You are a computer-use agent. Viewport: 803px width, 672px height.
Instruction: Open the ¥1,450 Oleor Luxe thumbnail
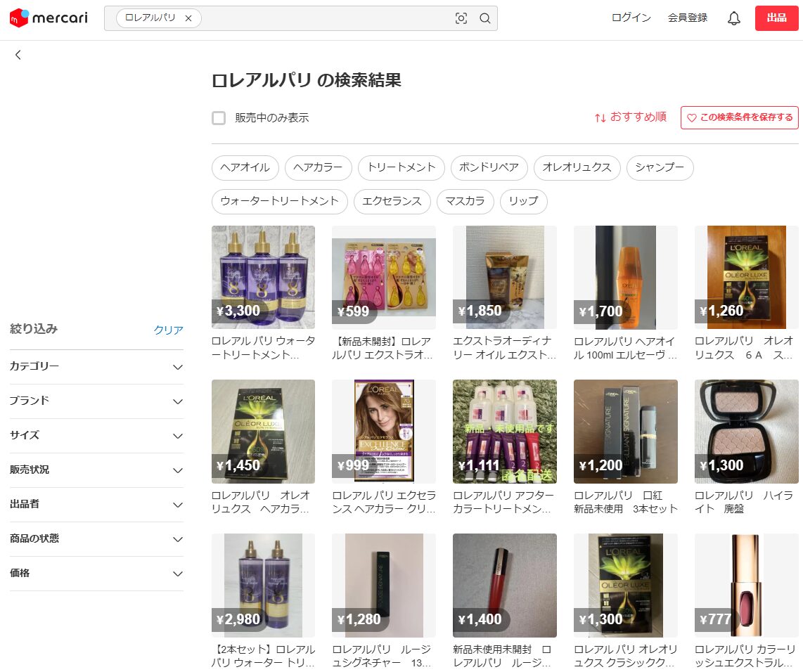coord(263,432)
